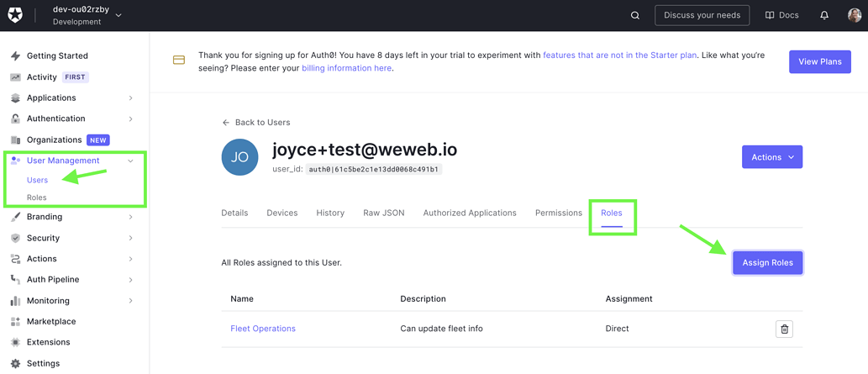Delete the Fleet Operations role with trash icon
Viewport: 868px width, 374px height.
784,329
